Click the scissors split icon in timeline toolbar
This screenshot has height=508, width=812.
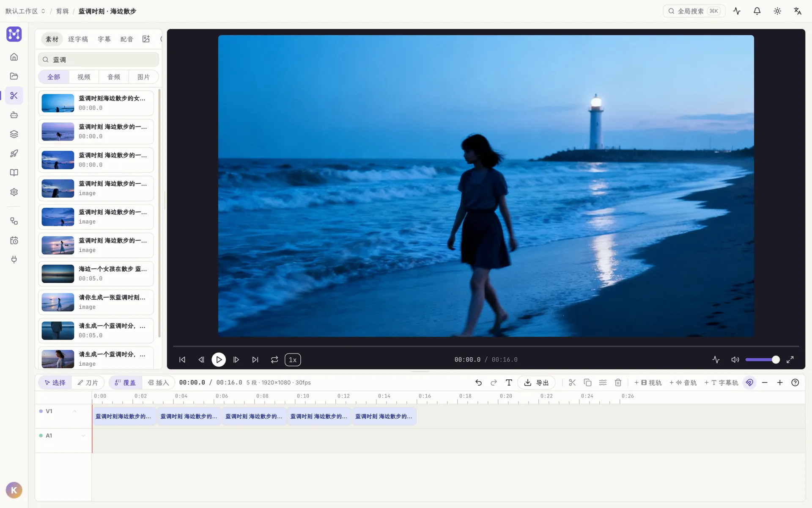click(x=572, y=383)
